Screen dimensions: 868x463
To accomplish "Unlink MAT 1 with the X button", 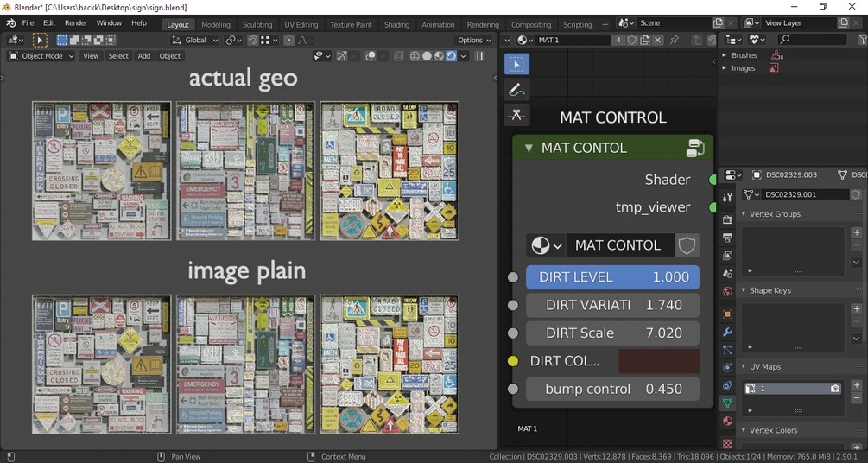I will click(657, 40).
